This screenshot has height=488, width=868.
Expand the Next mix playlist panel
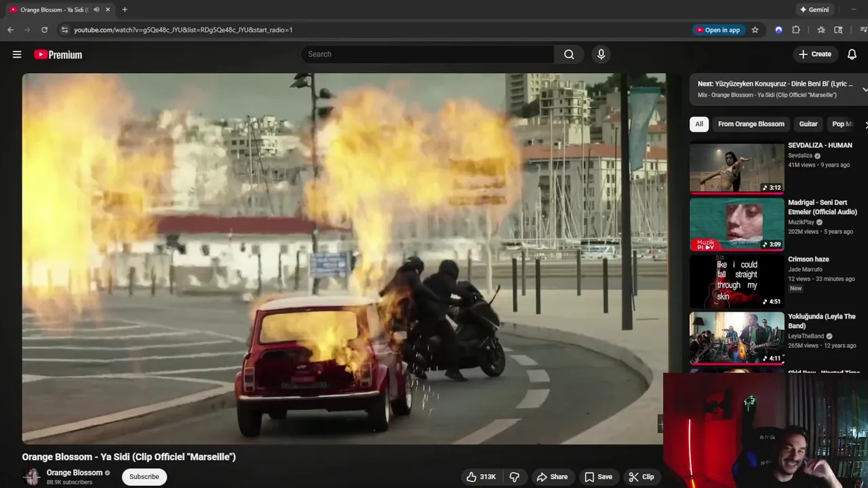click(x=865, y=89)
